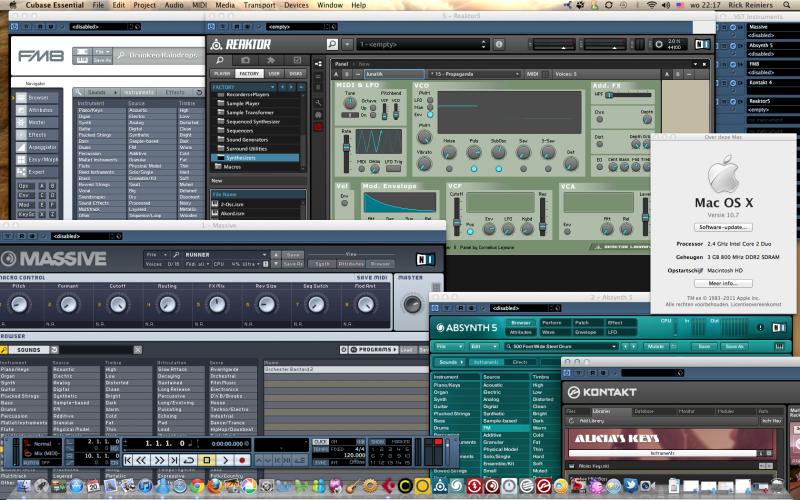
Task: Open the File dropdown in Massive
Action: click(x=156, y=254)
